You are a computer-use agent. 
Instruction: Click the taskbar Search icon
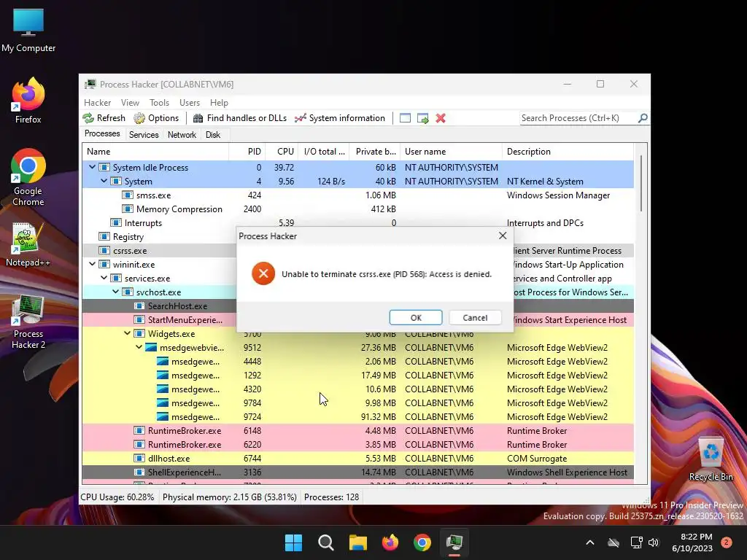326,542
